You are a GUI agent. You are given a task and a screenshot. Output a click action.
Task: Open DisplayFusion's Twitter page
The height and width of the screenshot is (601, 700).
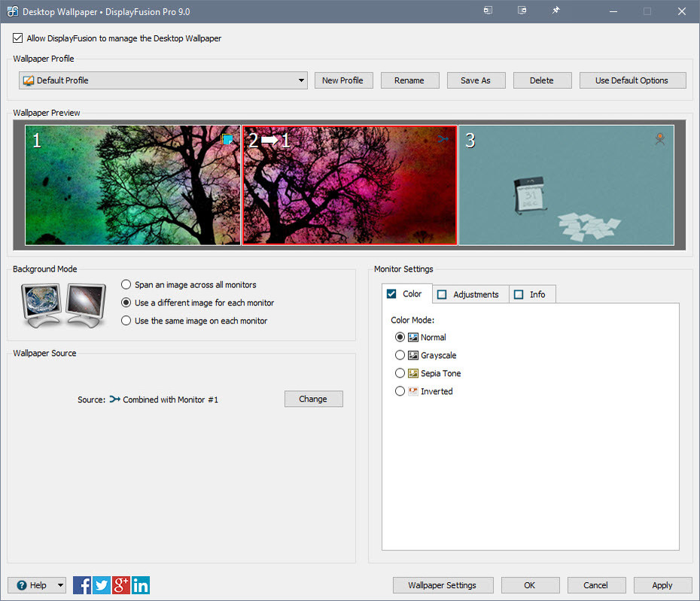[x=101, y=584]
